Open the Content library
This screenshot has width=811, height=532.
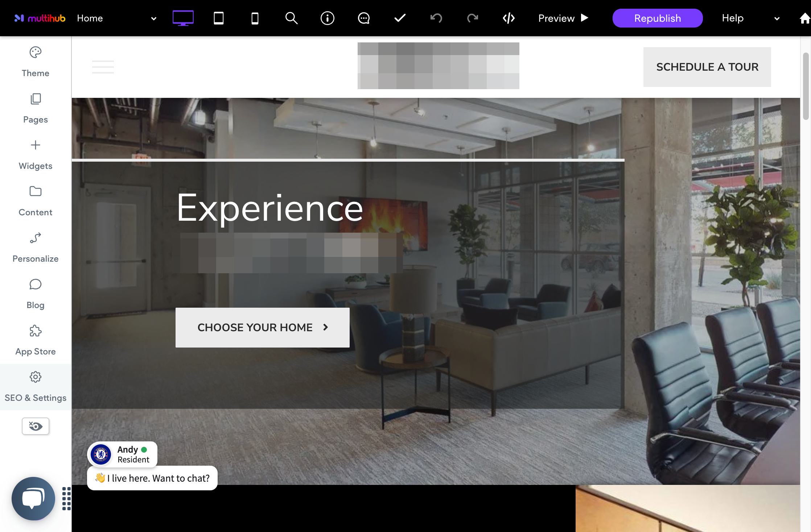36,201
